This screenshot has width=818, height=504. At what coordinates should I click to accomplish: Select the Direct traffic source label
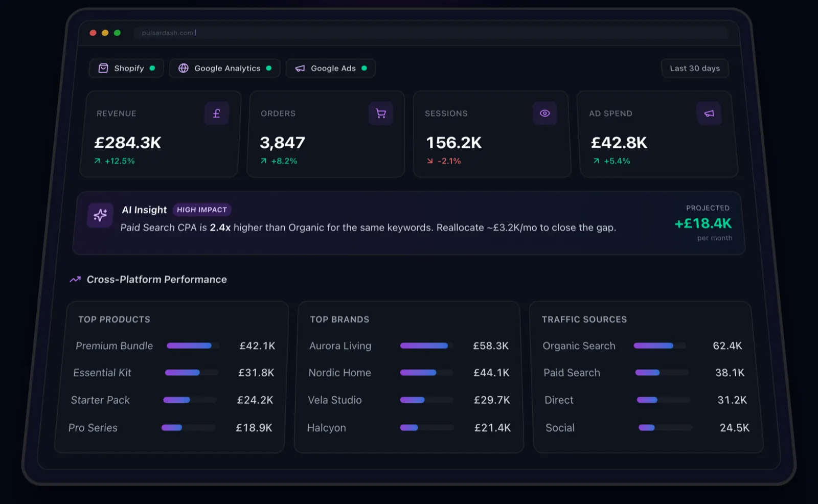point(559,400)
